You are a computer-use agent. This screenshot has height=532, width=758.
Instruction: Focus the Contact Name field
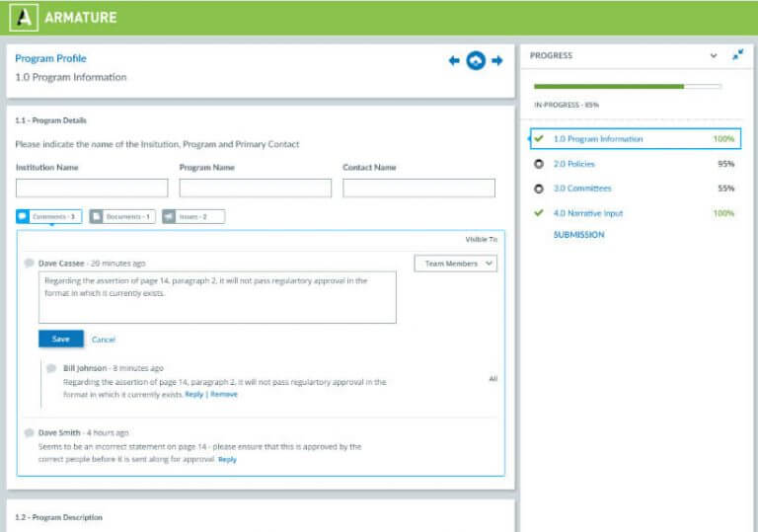[x=418, y=188]
